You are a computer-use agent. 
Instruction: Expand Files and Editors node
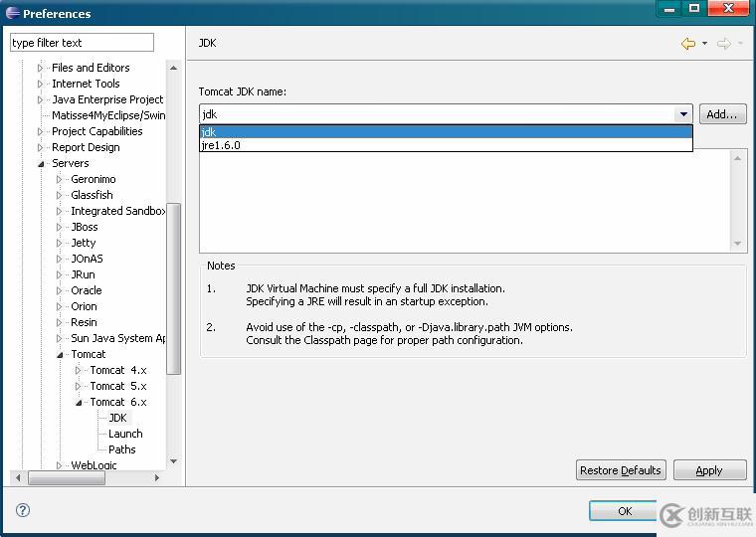point(40,68)
